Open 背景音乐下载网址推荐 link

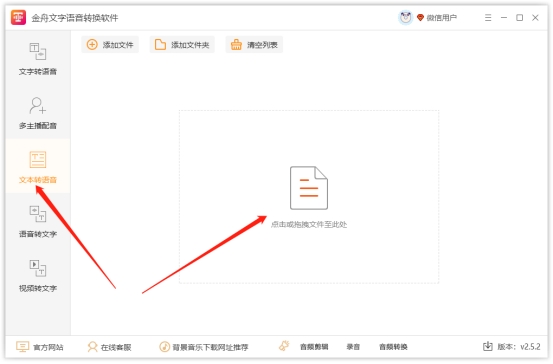[x=210, y=347]
